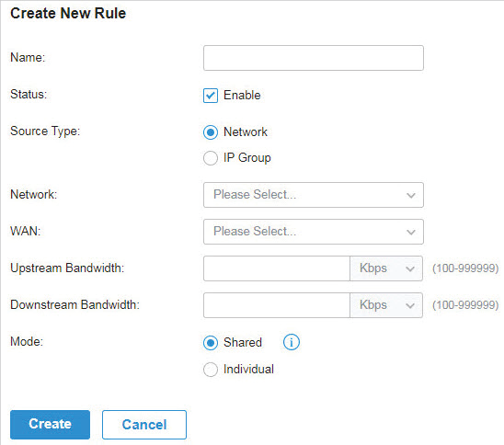Choose Shared bandwidth mode
The width and height of the screenshot is (504, 445).
click(211, 343)
